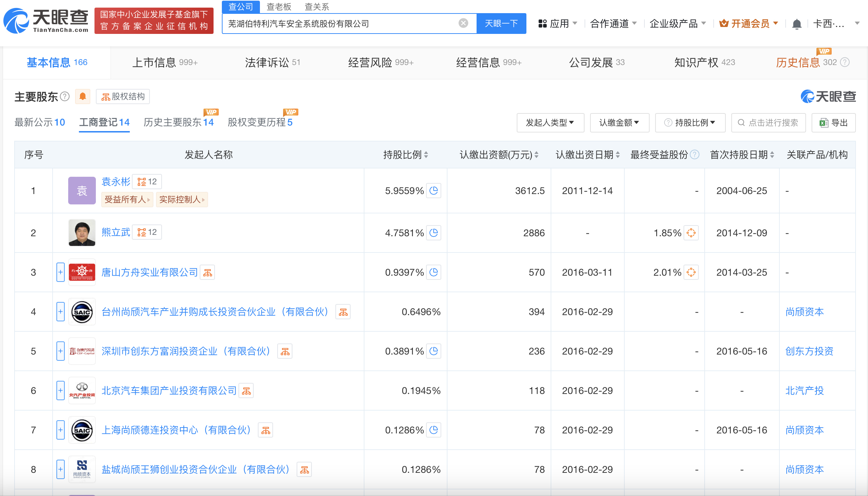Select the 股权变更历程 5 sub-tab
Image resolution: width=868 pixels, height=496 pixels.
coord(260,122)
